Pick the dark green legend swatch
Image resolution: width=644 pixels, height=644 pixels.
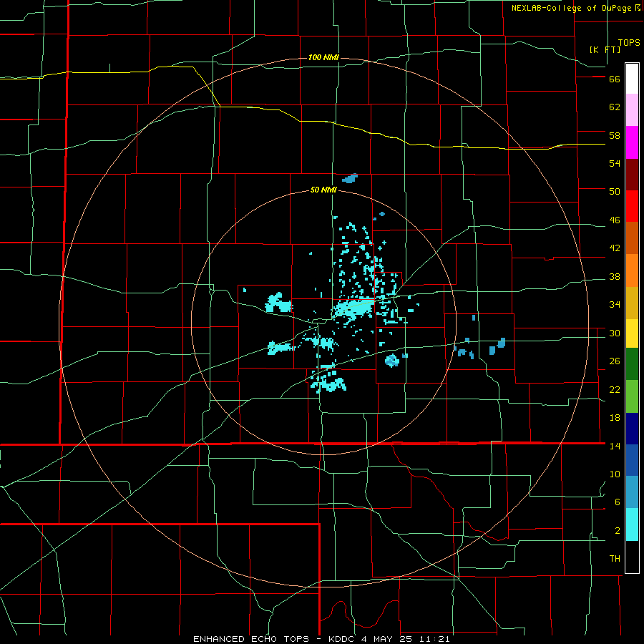[632, 364]
